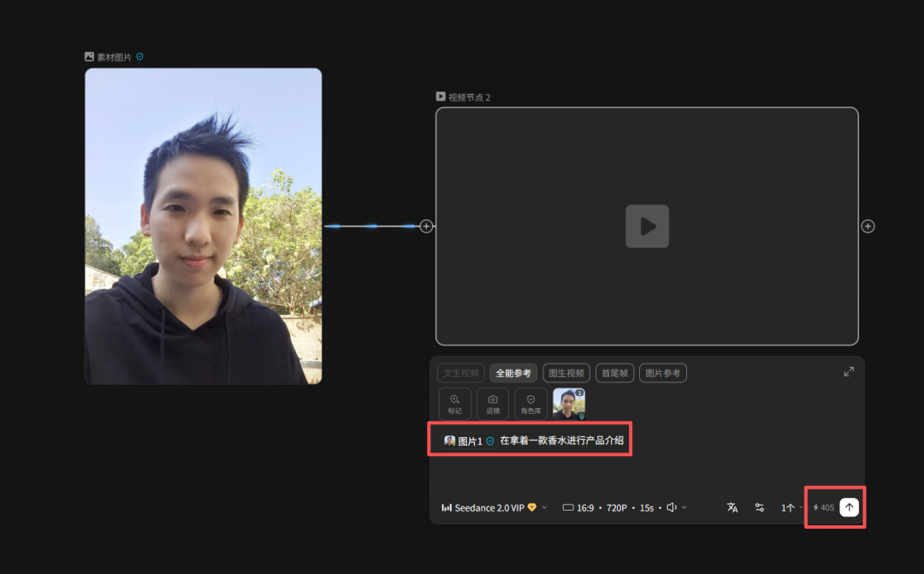Switch to the 图生视频 mode
This screenshot has height=574, width=924.
(566, 373)
